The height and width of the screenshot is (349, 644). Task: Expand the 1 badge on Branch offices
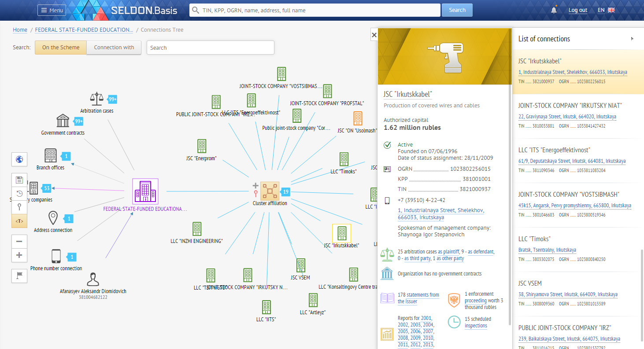pyautogui.click(x=65, y=156)
